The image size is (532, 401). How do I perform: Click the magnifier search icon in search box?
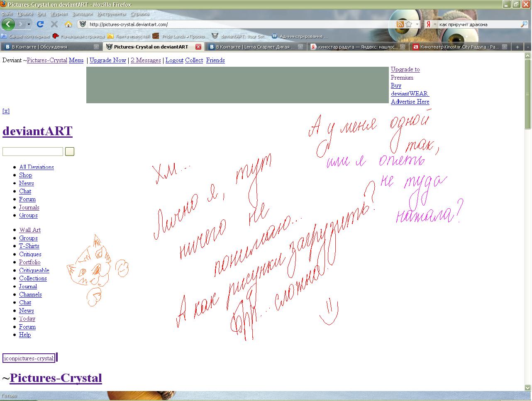[x=524, y=24]
